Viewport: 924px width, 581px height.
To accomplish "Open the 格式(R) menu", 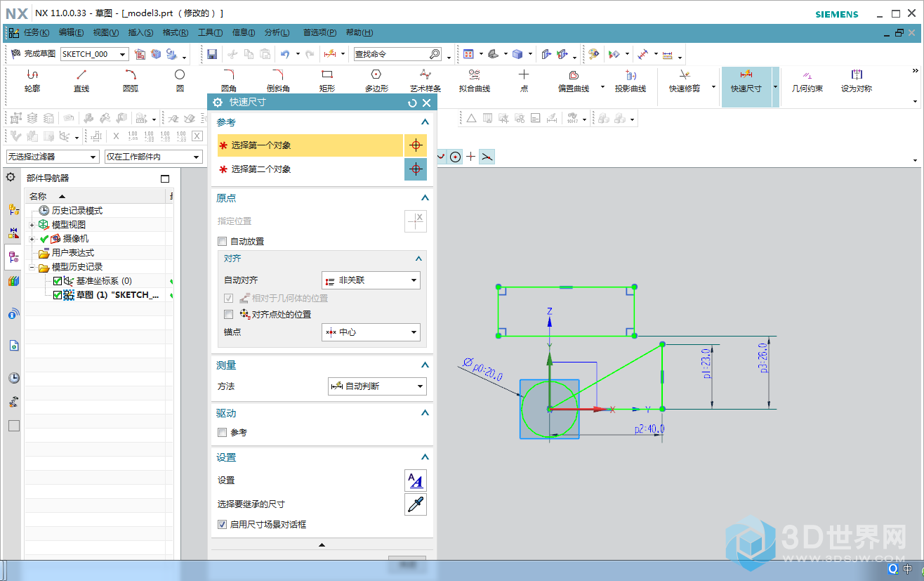I will (x=175, y=32).
